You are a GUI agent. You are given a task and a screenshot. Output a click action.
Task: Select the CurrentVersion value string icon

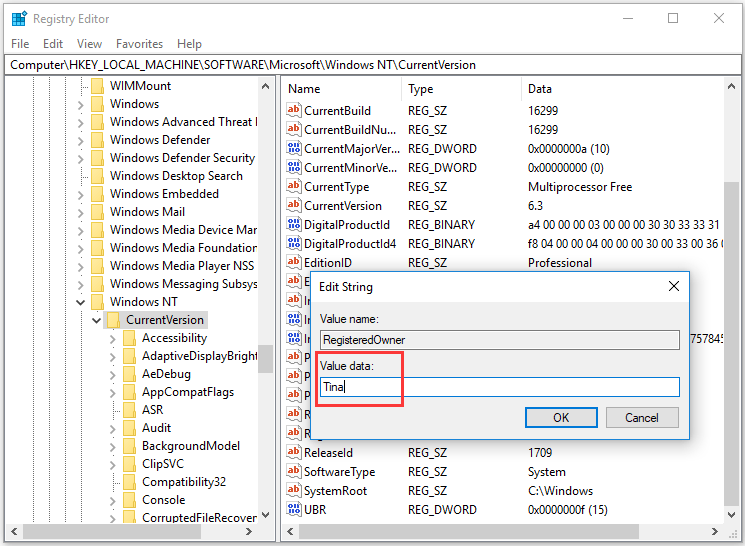pos(294,205)
